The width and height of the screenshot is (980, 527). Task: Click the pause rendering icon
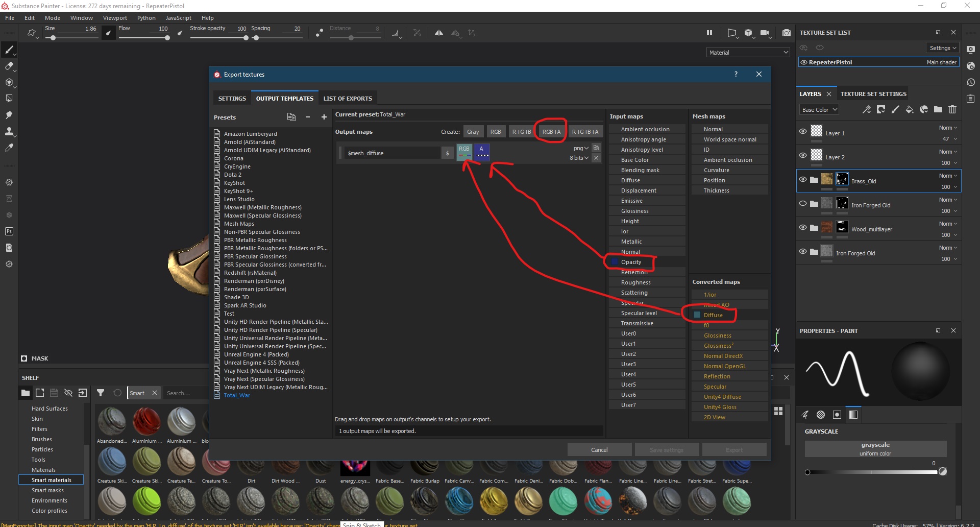709,33
